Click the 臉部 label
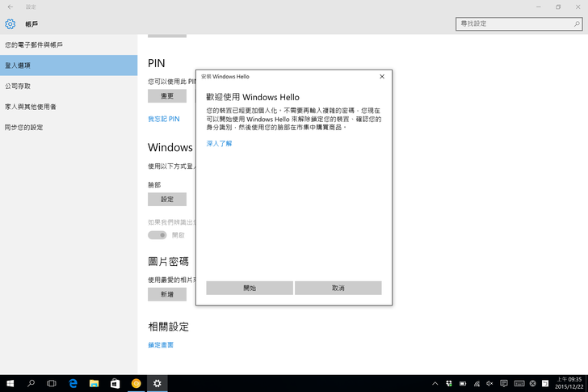This screenshot has height=392, width=588. click(x=154, y=184)
